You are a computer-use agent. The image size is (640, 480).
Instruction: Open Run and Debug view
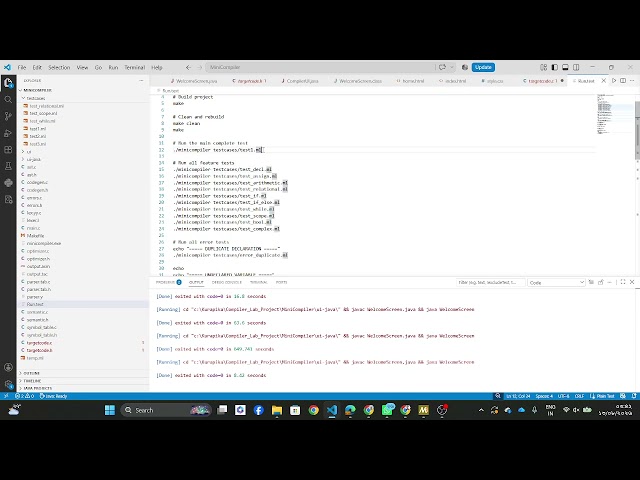tap(8, 133)
